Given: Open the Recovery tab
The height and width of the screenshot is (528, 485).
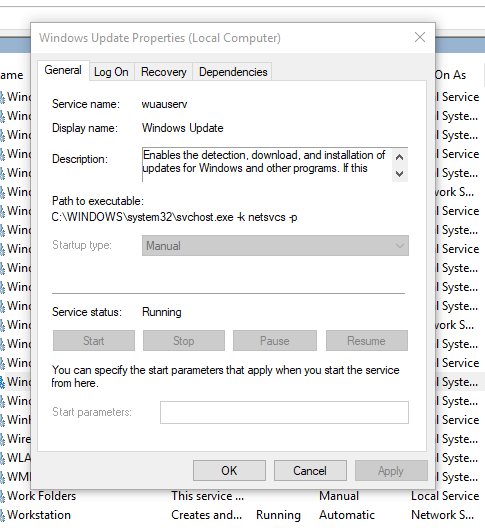Looking at the screenshot, I should pyautogui.click(x=164, y=72).
